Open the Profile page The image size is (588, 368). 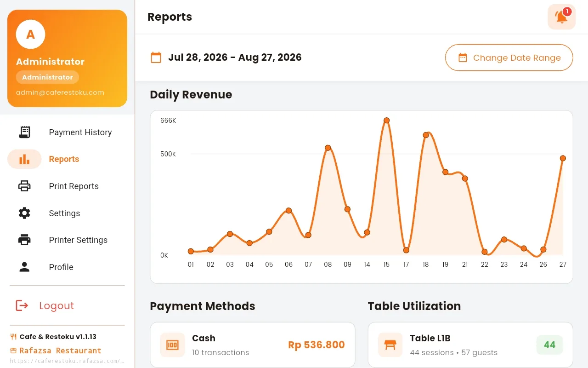click(x=67, y=267)
